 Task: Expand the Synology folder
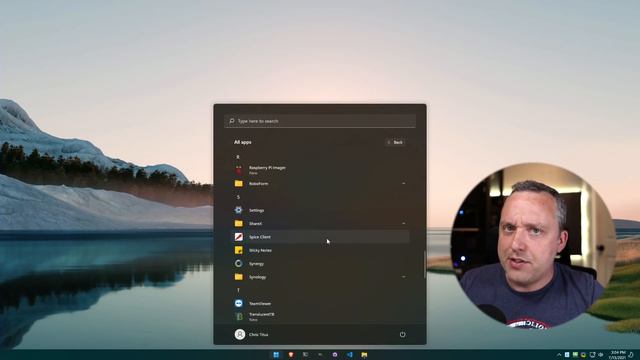320,277
